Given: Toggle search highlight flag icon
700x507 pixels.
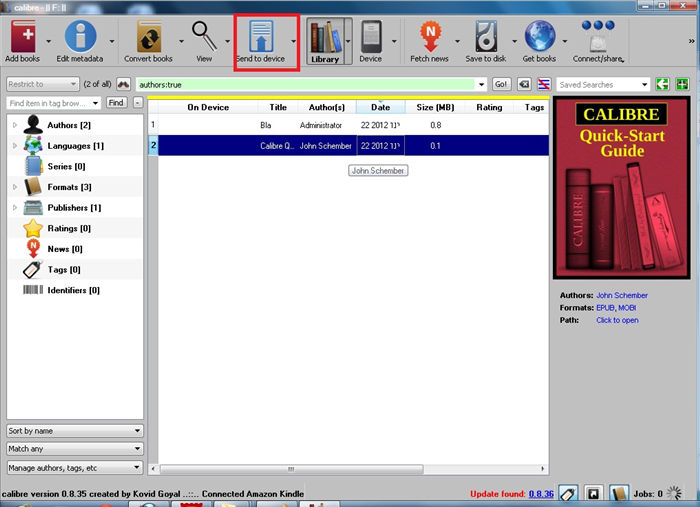Looking at the screenshot, I should [544, 84].
